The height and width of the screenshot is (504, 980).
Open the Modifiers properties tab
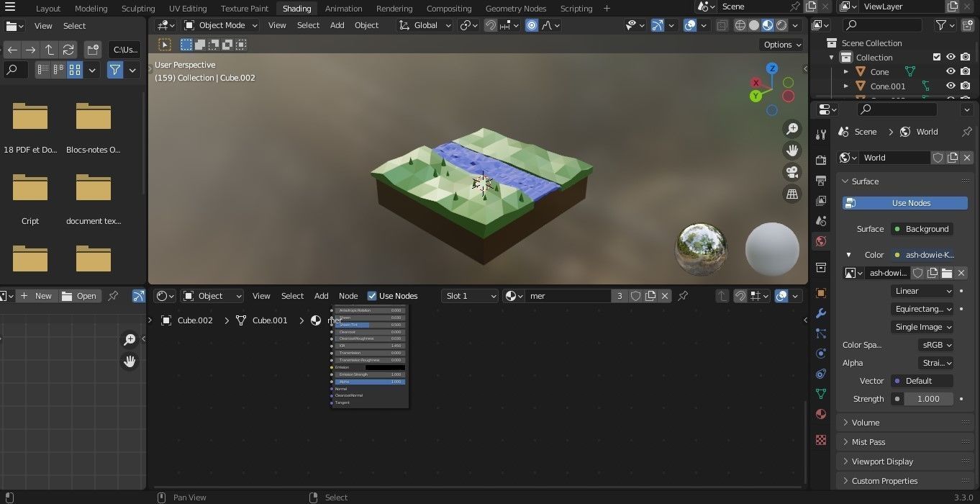[x=821, y=313]
